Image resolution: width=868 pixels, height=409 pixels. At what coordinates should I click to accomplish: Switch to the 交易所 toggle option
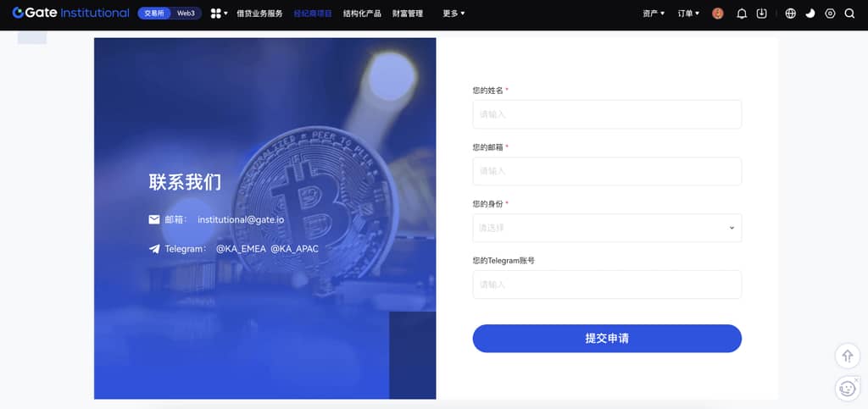154,14
